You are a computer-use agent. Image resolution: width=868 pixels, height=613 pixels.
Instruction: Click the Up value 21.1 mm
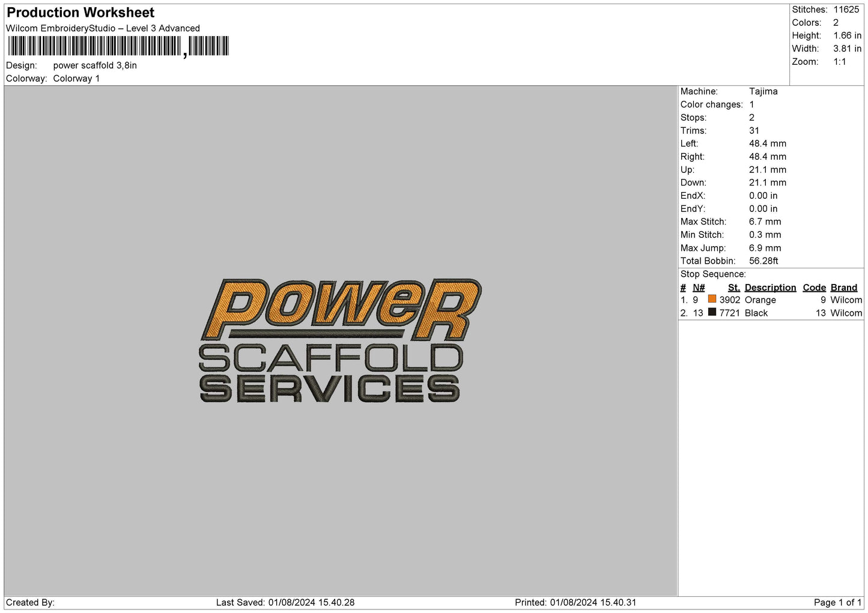tap(767, 170)
